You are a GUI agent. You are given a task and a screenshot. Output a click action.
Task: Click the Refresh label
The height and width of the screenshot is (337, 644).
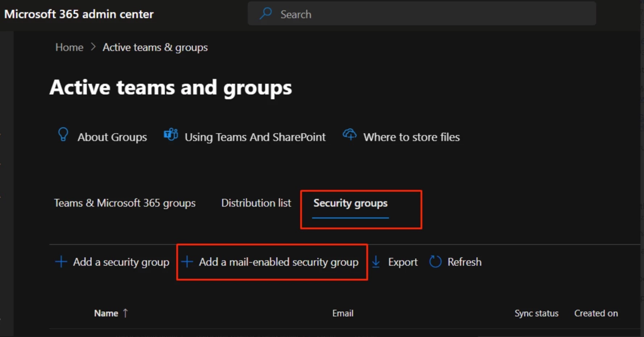[x=464, y=262]
